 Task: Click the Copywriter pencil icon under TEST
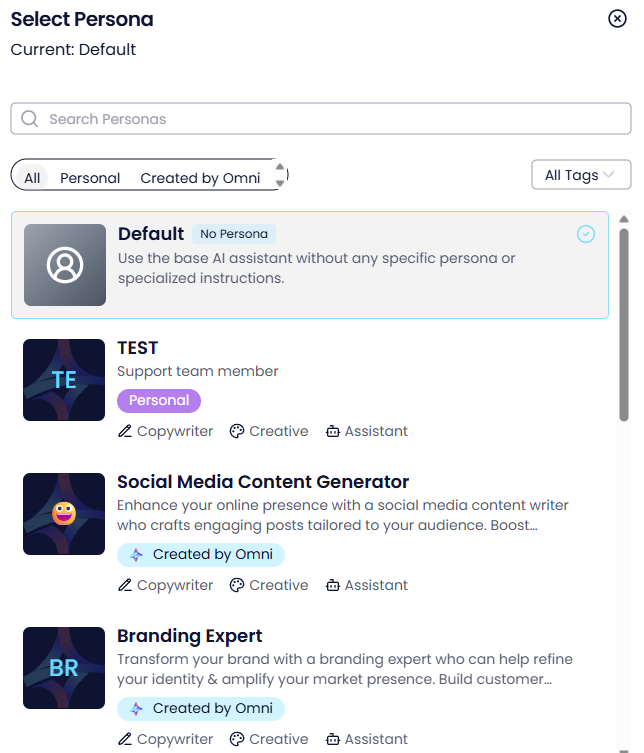click(125, 431)
